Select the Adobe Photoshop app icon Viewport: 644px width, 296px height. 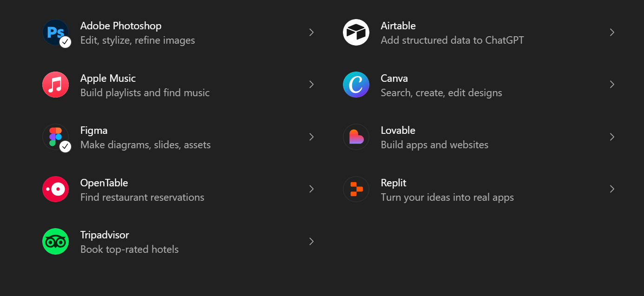55,32
